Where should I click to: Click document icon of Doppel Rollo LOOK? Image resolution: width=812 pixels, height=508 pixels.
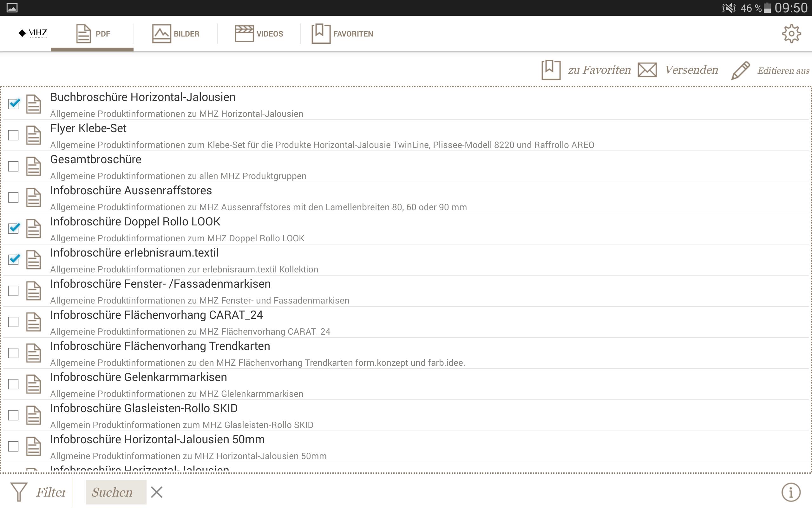(x=34, y=229)
